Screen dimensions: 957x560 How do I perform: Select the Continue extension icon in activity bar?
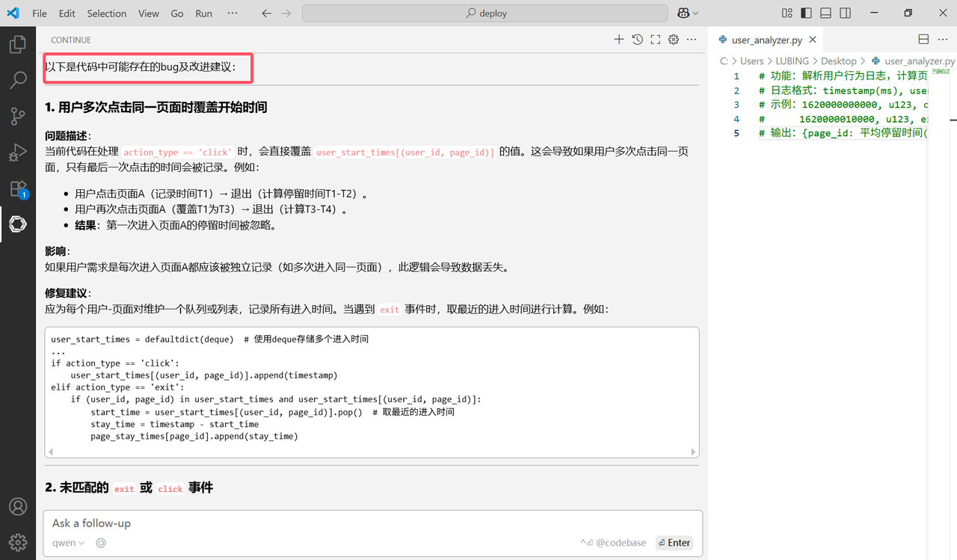18,224
